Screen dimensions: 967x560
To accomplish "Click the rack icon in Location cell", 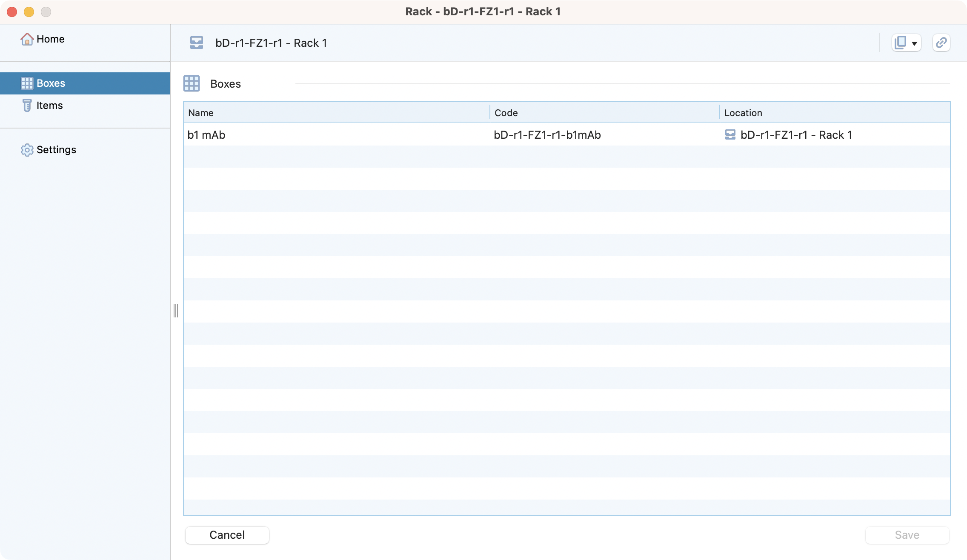I will pyautogui.click(x=730, y=135).
